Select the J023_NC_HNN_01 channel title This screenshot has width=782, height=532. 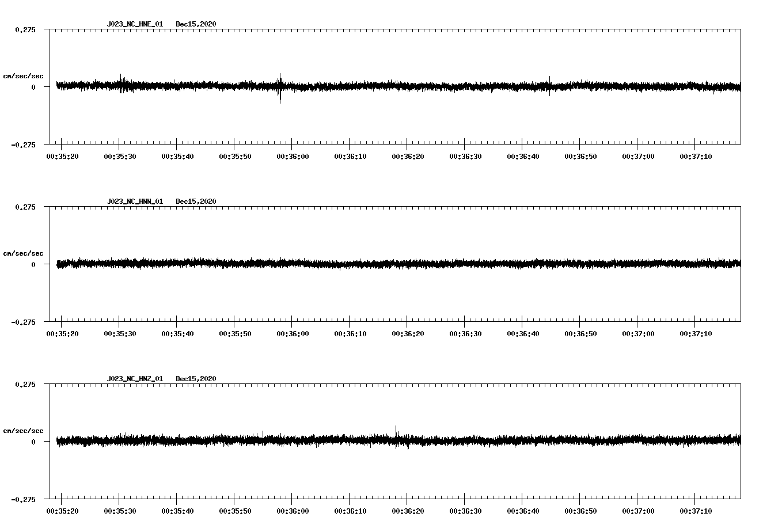[x=134, y=202]
